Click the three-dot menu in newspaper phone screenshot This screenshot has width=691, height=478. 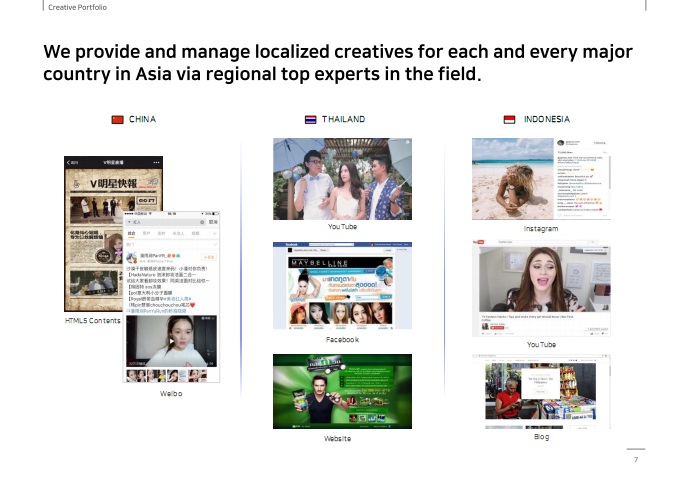(156, 163)
